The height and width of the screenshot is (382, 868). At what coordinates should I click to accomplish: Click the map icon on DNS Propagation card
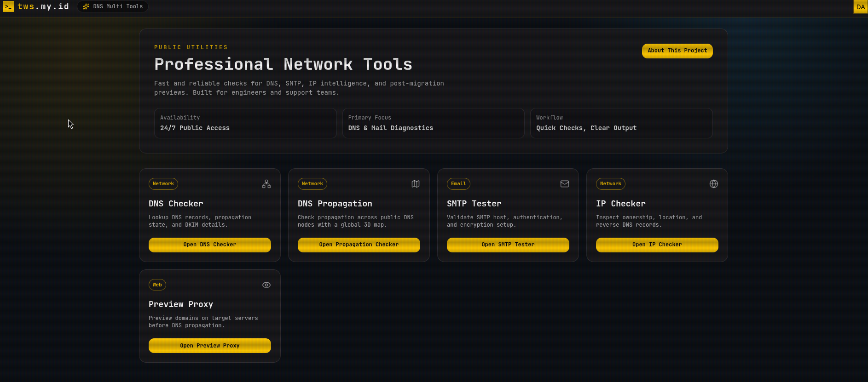(x=416, y=184)
